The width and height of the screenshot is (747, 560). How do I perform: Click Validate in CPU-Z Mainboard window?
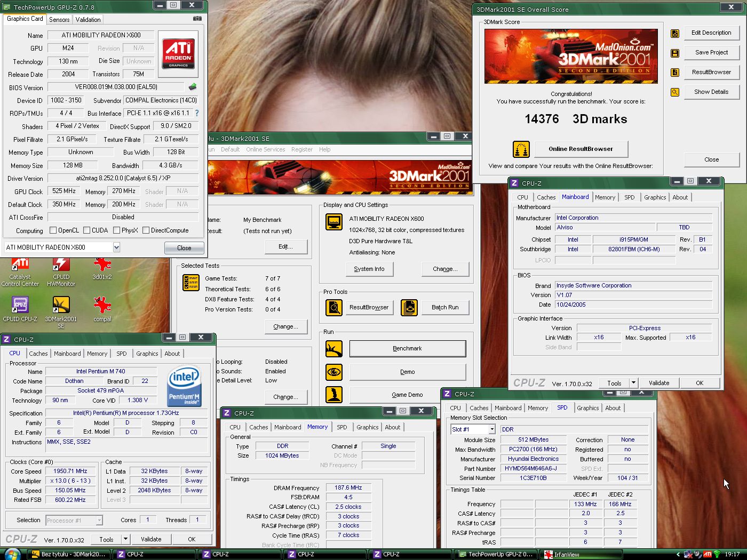click(659, 383)
